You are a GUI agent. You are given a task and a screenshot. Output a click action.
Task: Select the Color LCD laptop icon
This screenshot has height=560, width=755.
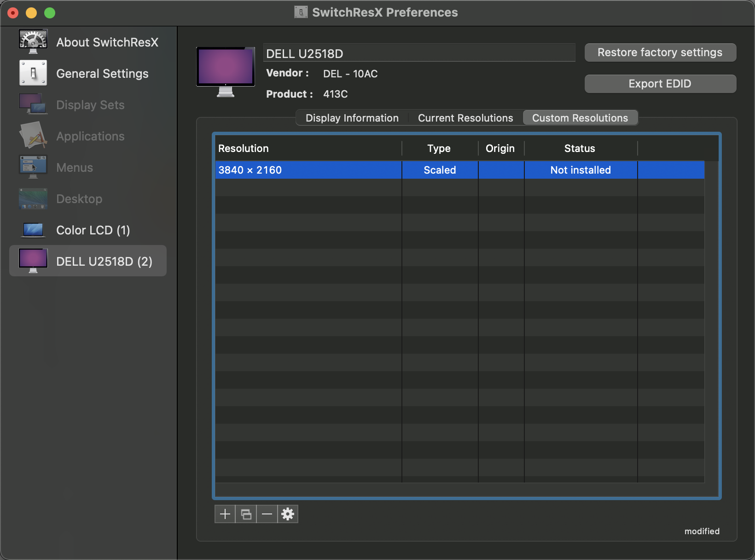tap(33, 230)
